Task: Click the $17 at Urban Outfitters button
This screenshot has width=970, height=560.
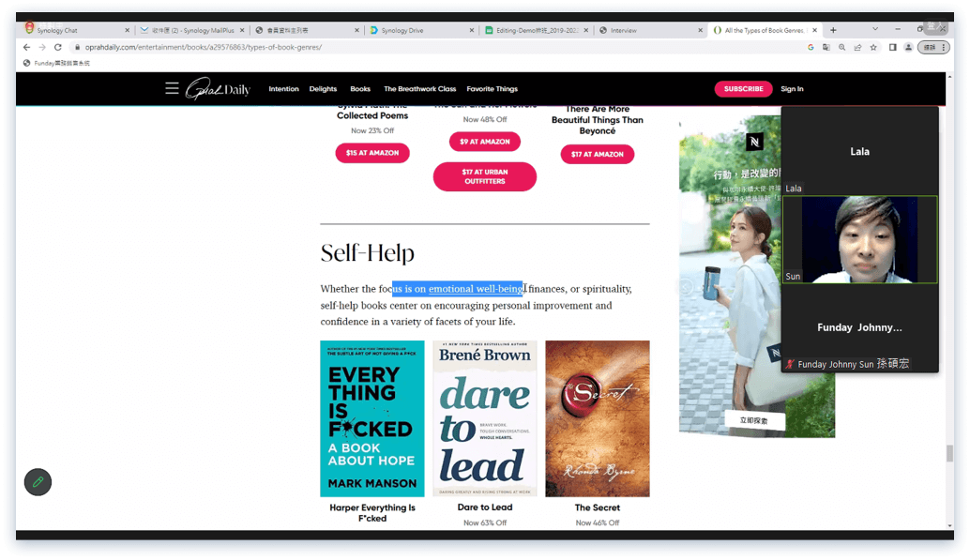Action: (484, 176)
